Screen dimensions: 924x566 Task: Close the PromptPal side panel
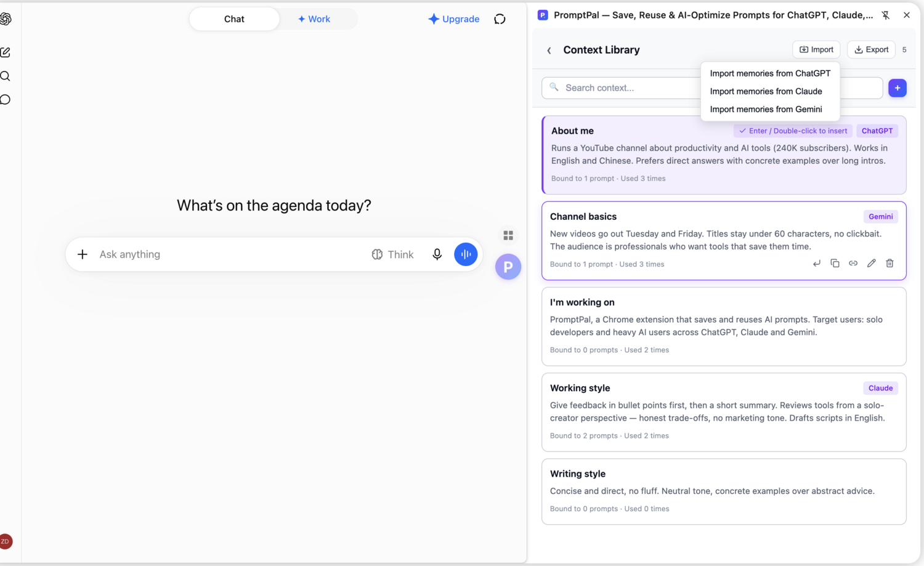tap(906, 15)
